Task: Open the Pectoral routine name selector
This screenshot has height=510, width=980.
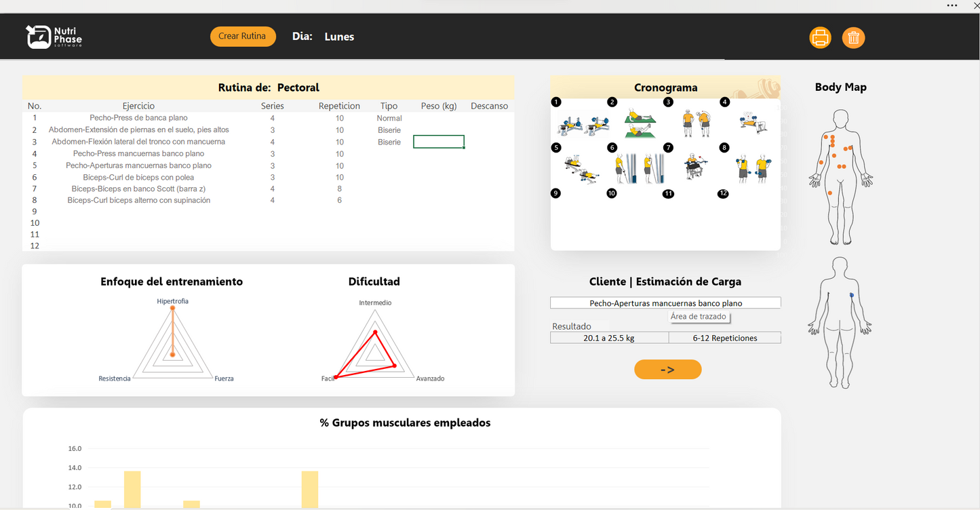Action: click(x=298, y=87)
